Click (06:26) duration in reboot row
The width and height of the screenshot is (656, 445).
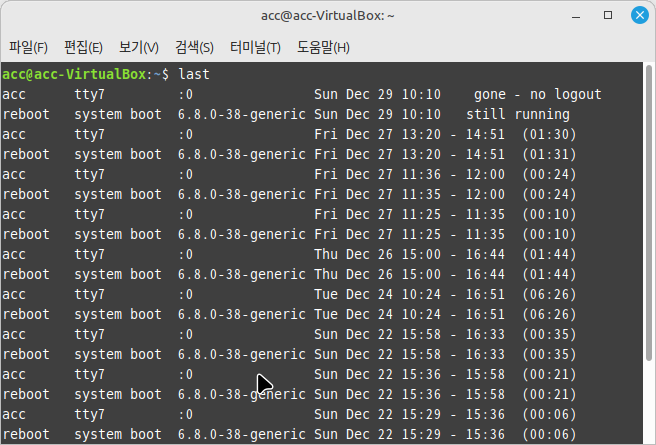pos(549,315)
